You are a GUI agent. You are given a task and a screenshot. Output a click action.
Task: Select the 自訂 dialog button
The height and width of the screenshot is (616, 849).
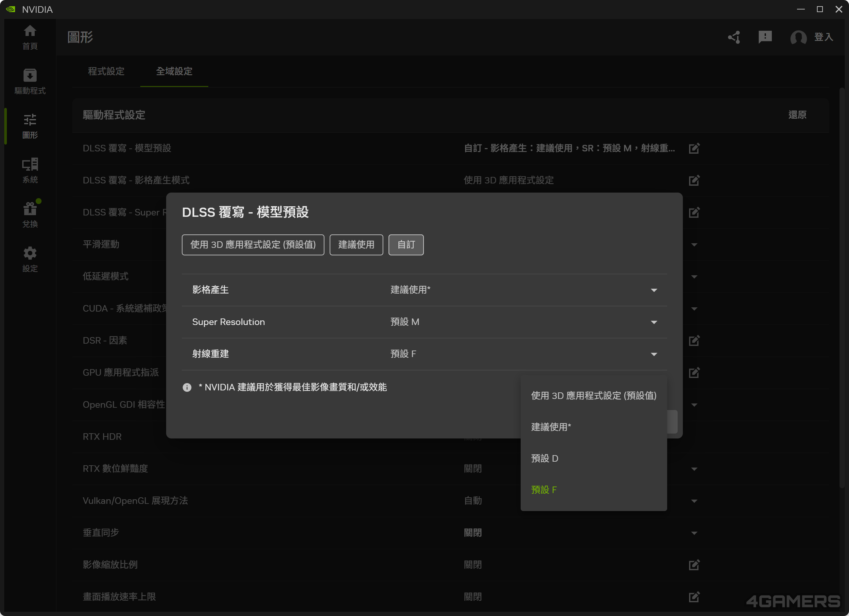[406, 245]
